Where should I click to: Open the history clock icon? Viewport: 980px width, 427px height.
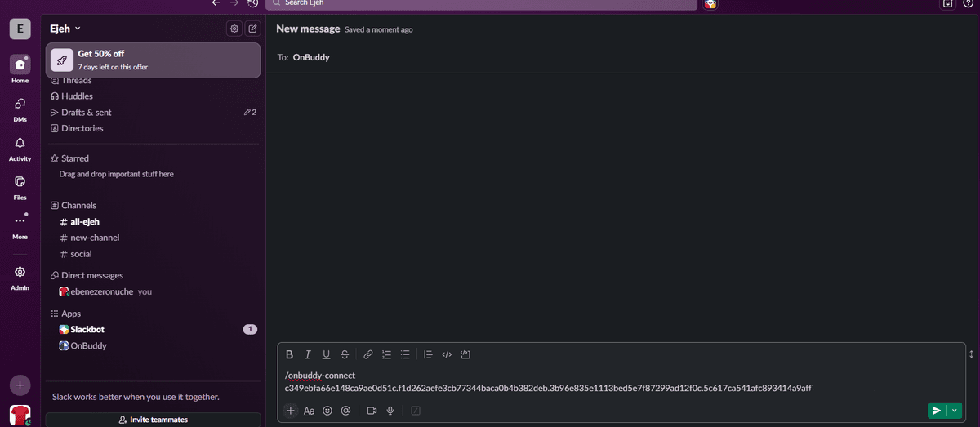(x=252, y=3)
